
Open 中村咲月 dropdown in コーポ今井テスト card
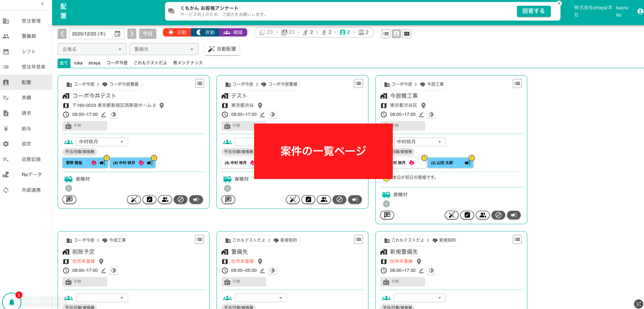point(102,142)
